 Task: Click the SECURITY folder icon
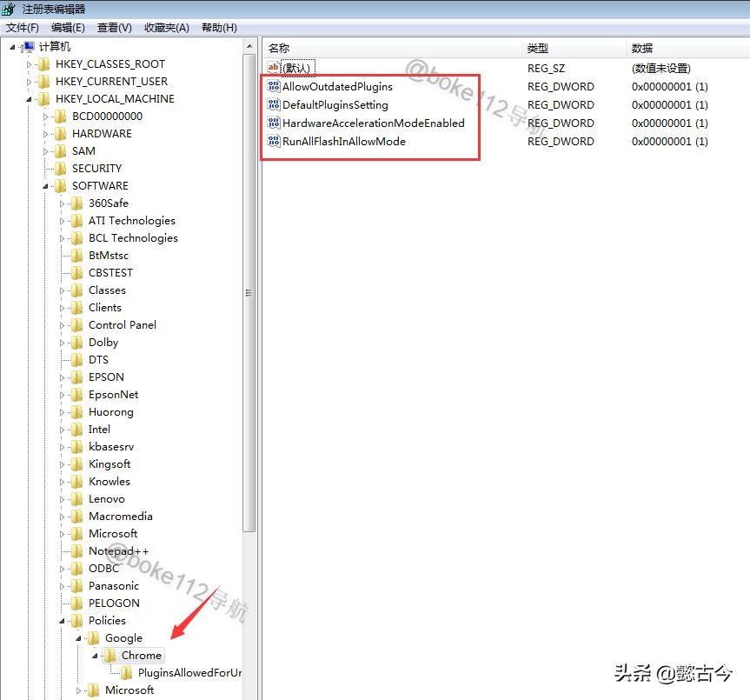(x=60, y=169)
